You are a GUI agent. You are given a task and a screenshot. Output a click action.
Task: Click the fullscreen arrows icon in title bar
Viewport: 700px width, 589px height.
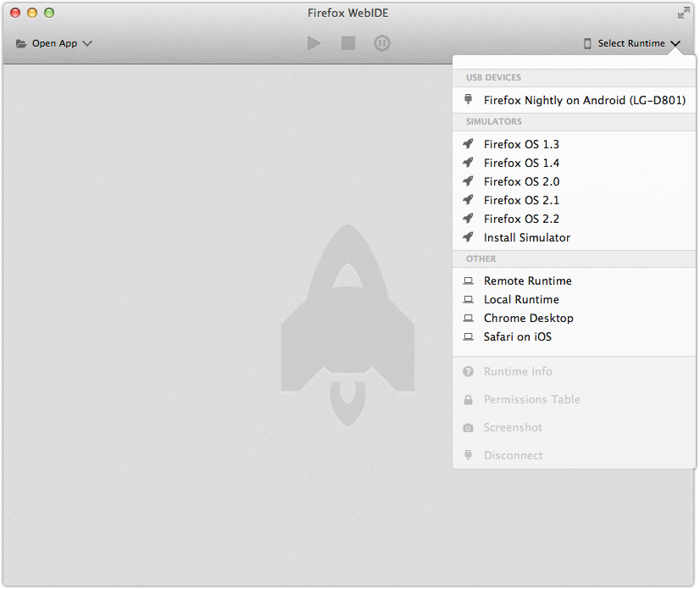point(684,13)
